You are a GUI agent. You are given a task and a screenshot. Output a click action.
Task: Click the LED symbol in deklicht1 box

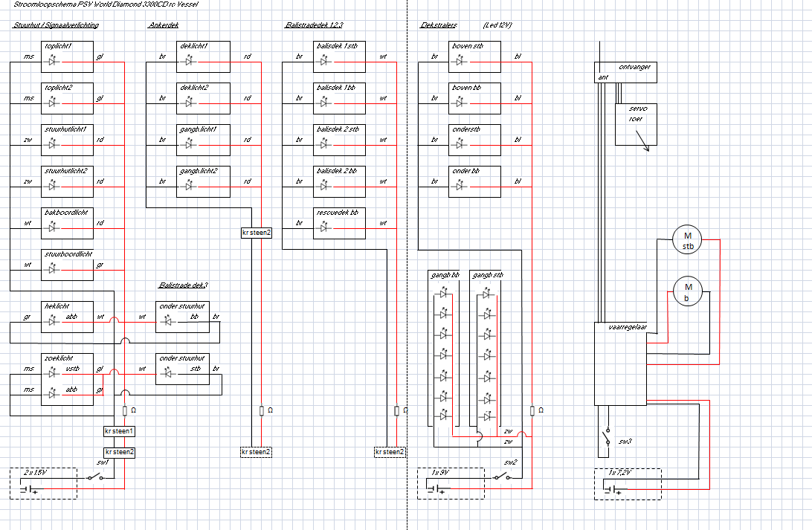pos(189,61)
